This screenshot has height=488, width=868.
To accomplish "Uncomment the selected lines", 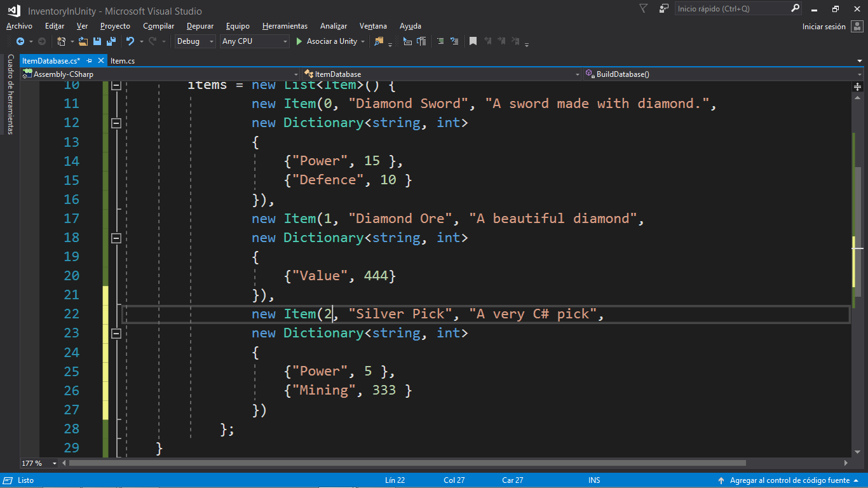I will (454, 41).
